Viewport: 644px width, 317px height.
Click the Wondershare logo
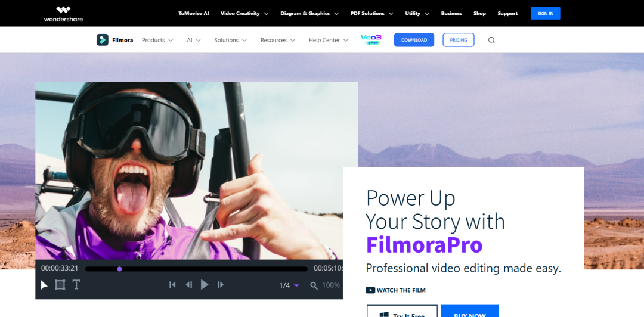pyautogui.click(x=63, y=14)
